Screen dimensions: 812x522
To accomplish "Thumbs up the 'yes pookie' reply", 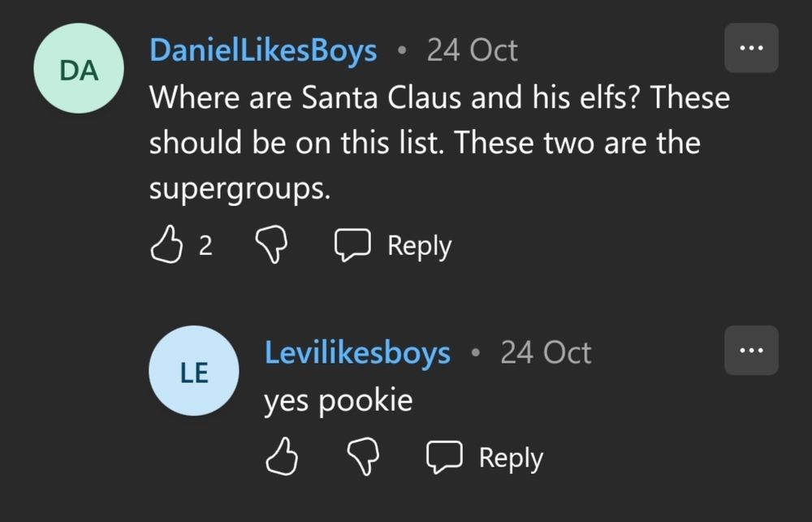I will click(282, 457).
